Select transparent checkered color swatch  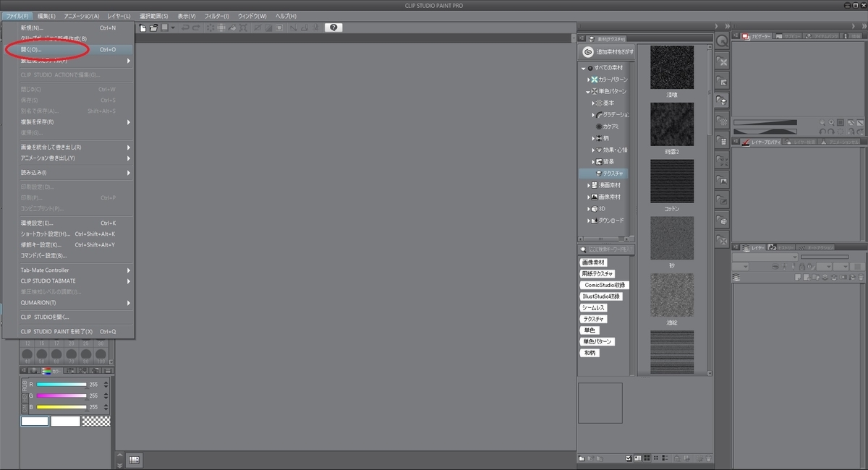pos(96,420)
